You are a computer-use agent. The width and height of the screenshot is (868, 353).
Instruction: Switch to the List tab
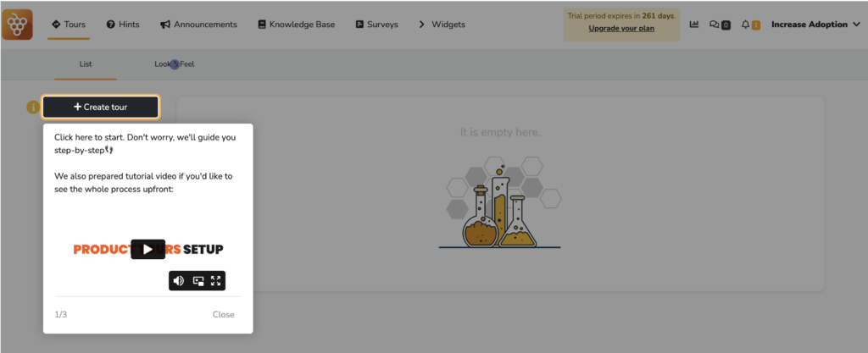coord(86,64)
